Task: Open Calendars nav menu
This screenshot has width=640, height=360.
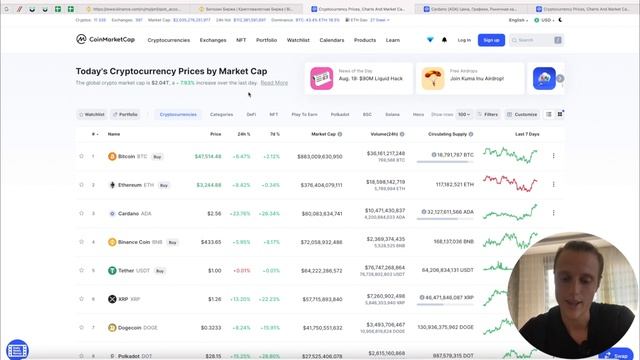Action: [x=331, y=40]
